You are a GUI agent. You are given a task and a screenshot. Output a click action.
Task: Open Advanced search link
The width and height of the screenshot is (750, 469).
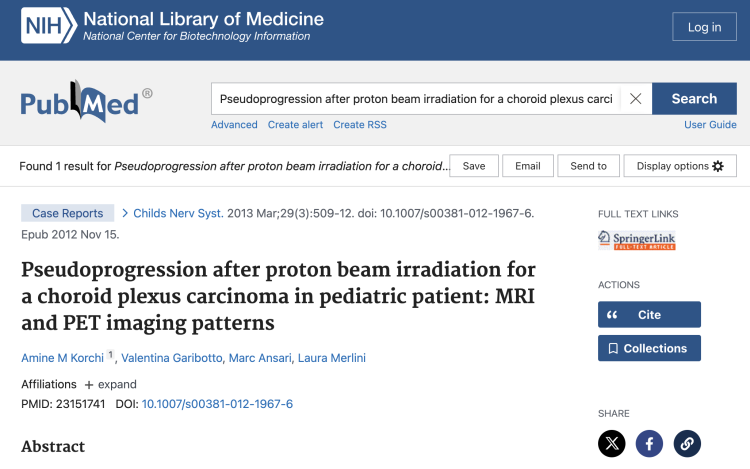point(234,125)
